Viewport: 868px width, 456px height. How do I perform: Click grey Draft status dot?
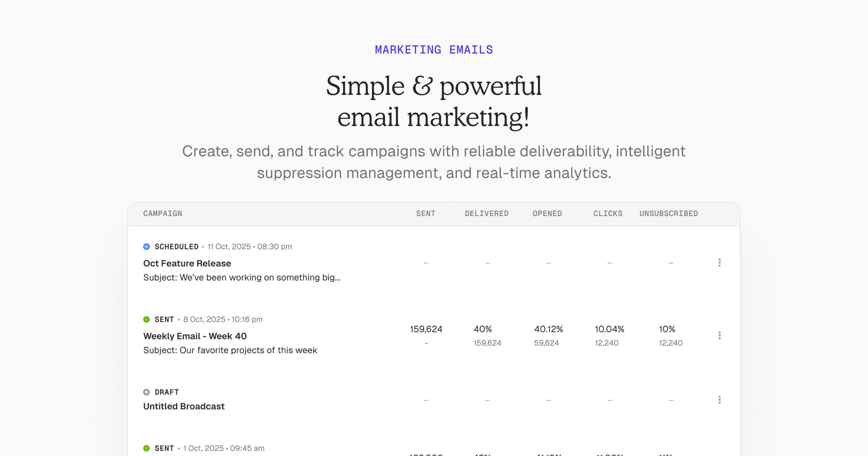tap(146, 392)
